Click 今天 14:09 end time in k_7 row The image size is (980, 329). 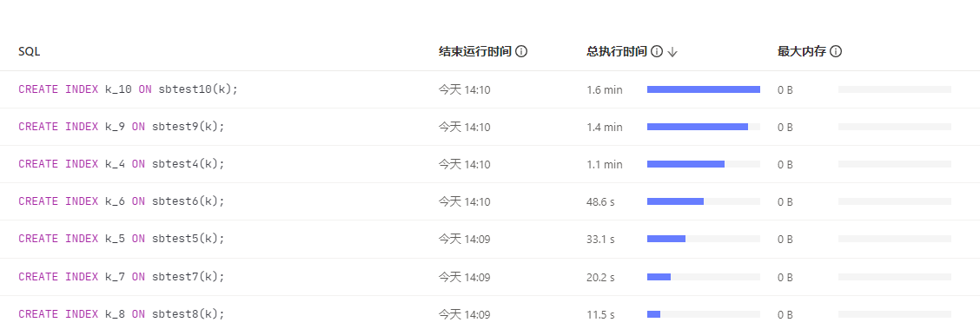(465, 277)
